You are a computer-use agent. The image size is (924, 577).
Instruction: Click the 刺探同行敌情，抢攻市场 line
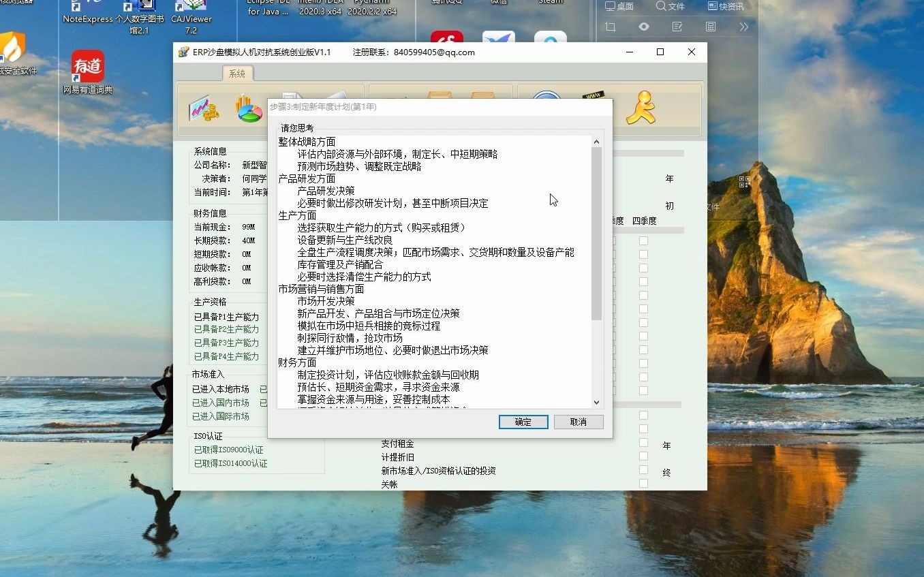click(x=350, y=338)
